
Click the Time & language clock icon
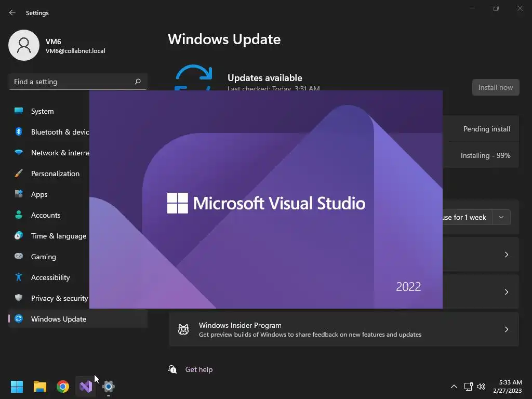point(19,235)
